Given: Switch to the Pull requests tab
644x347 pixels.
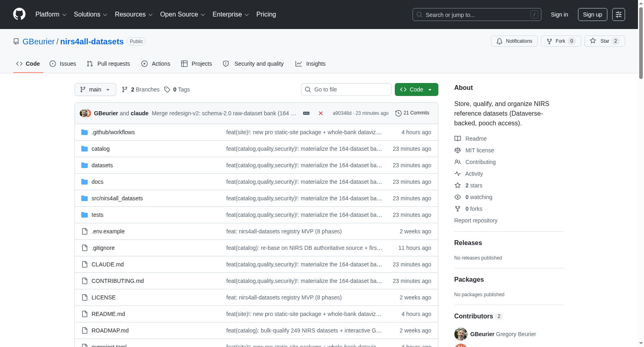Looking at the screenshot, I should point(108,64).
